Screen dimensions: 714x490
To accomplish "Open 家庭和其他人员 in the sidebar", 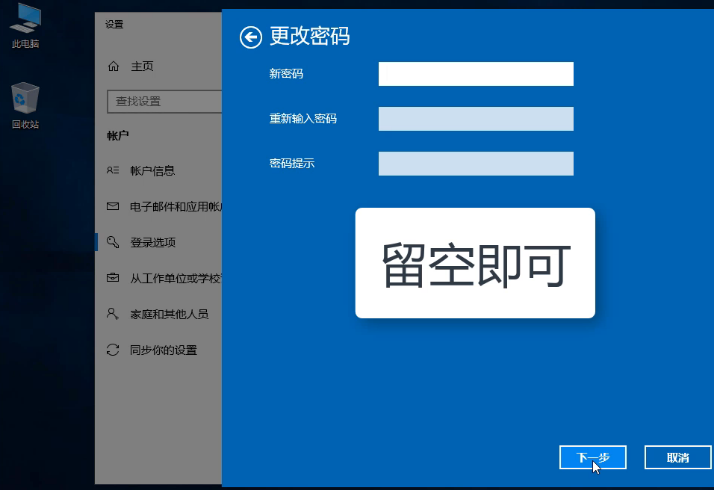I will (x=168, y=314).
